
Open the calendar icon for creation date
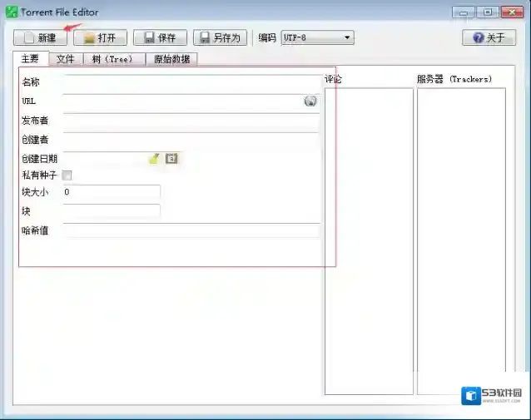[171, 158]
